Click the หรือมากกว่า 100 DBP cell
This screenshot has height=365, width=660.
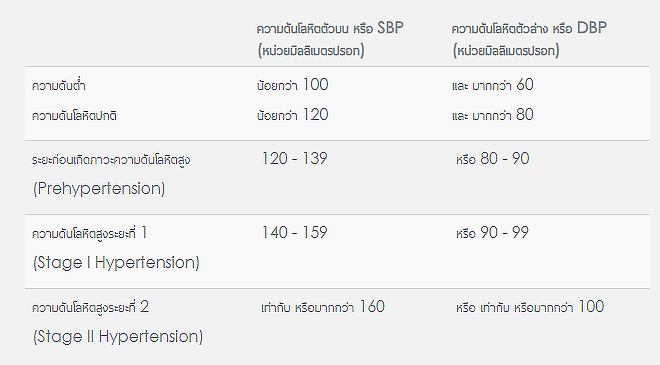(530, 307)
